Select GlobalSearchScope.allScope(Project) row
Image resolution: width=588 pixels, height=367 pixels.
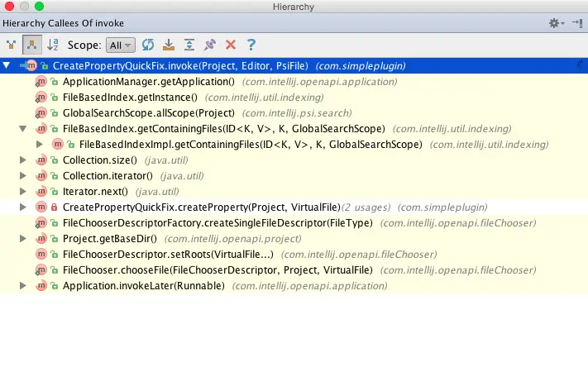coord(294,113)
